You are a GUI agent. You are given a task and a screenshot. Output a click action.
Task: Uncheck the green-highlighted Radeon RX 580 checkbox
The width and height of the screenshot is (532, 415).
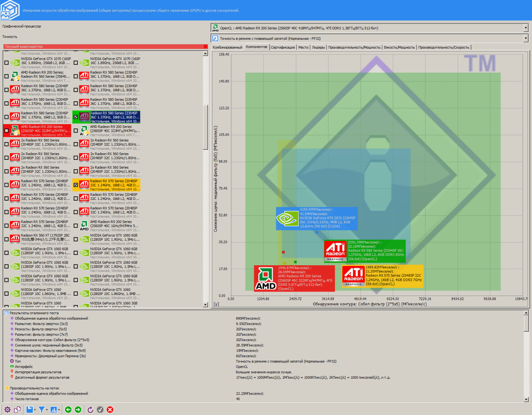coord(76,117)
